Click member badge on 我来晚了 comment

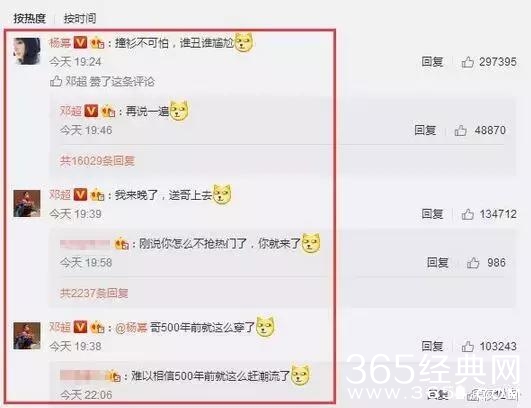[x=98, y=195]
